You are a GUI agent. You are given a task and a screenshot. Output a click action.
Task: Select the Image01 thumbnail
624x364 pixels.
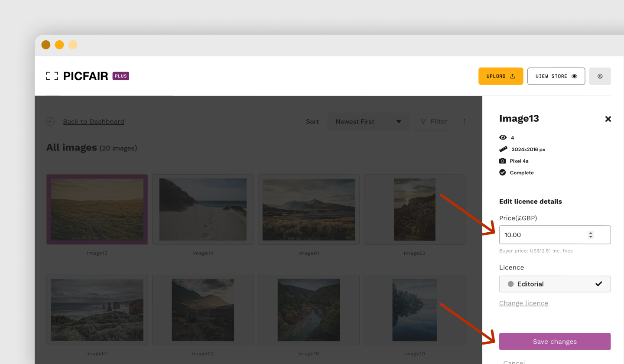pos(309,210)
